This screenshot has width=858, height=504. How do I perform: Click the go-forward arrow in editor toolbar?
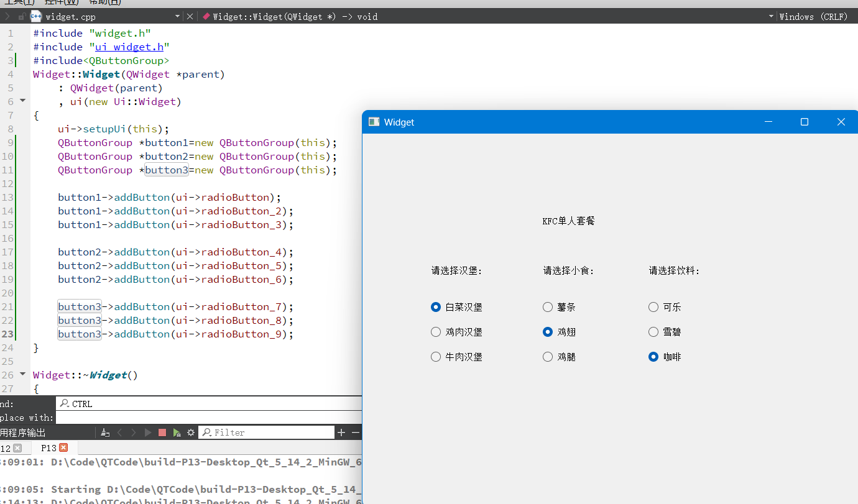[x=7, y=17]
